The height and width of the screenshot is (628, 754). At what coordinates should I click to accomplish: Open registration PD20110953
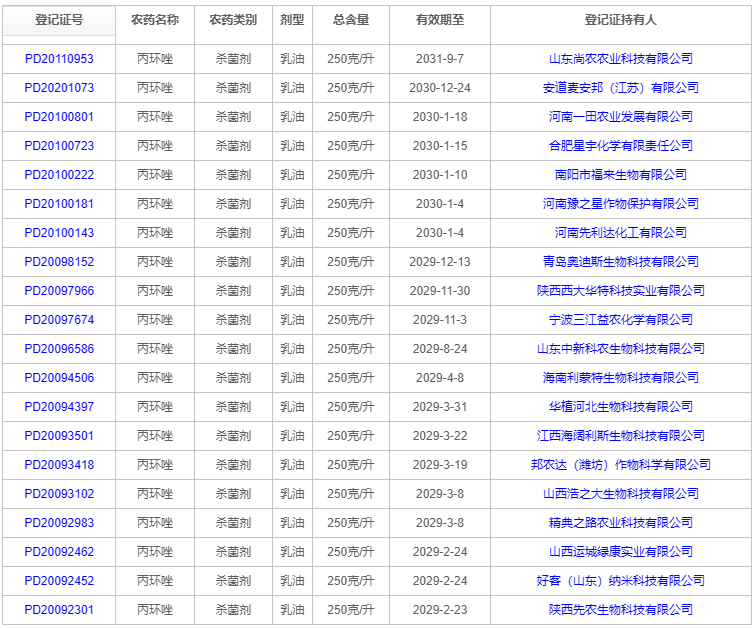(x=59, y=59)
